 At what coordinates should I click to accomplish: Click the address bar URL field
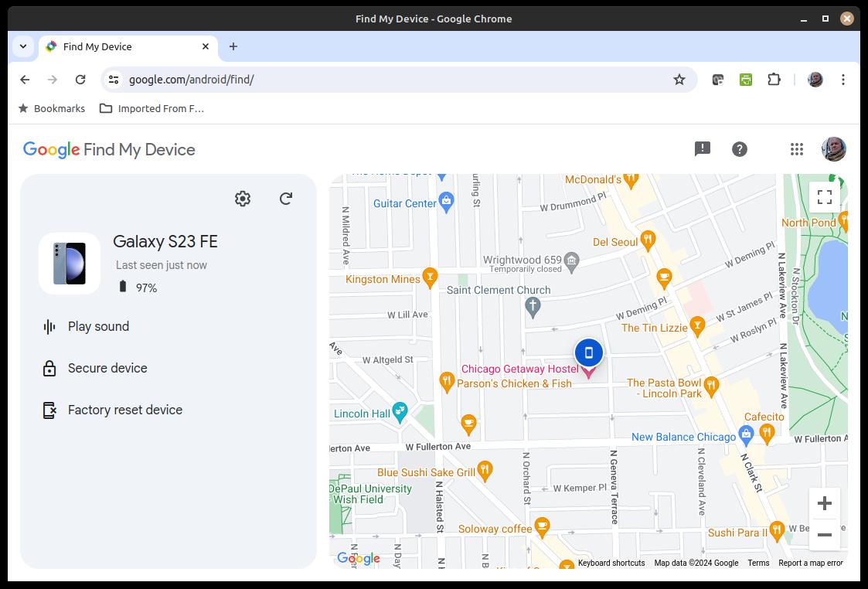[399, 80]
